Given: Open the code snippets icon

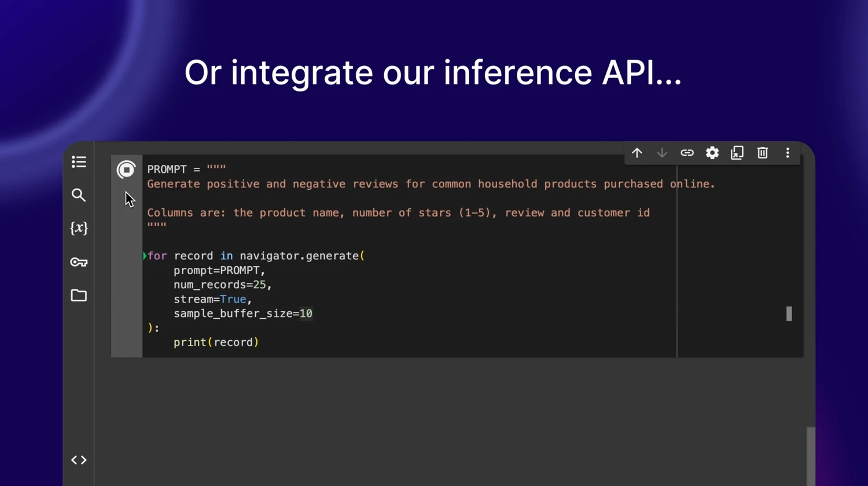Looking at the screenshot, I should point(79,460).
